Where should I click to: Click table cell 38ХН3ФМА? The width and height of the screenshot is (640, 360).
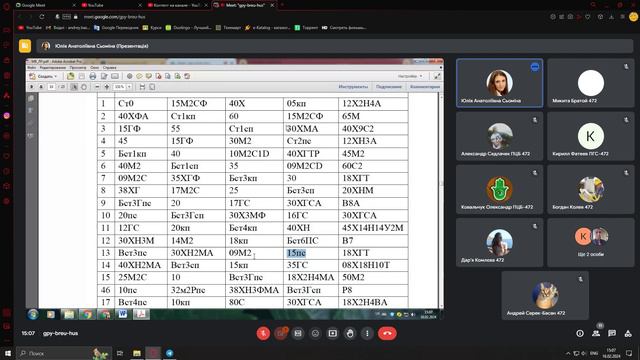[254, 290]
